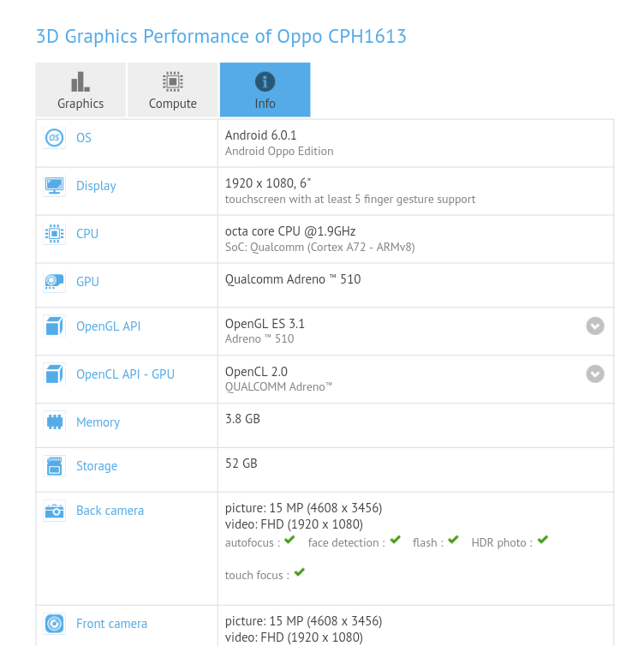Switch to the Graphics tab
This screenshot has height=646, width=644.
tap(80, 90)
